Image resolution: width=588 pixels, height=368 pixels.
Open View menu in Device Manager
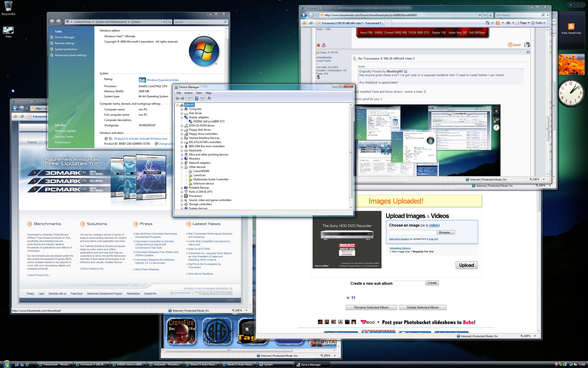tap(199, 93)
